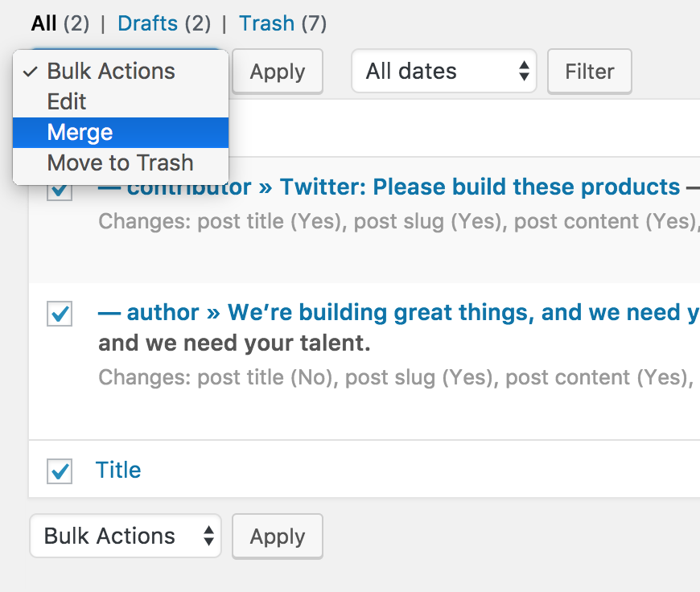Open the Drafts filter link
Viewport: 700px width, 592px height.
148,23
